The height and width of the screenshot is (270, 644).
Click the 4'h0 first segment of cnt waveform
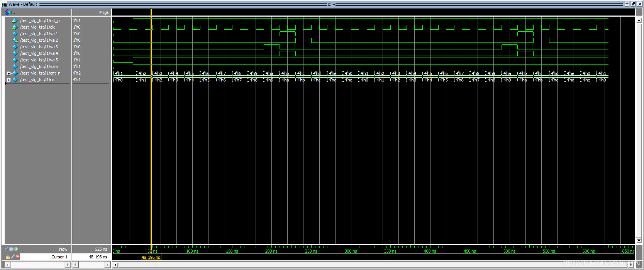(x=125, y=80)
